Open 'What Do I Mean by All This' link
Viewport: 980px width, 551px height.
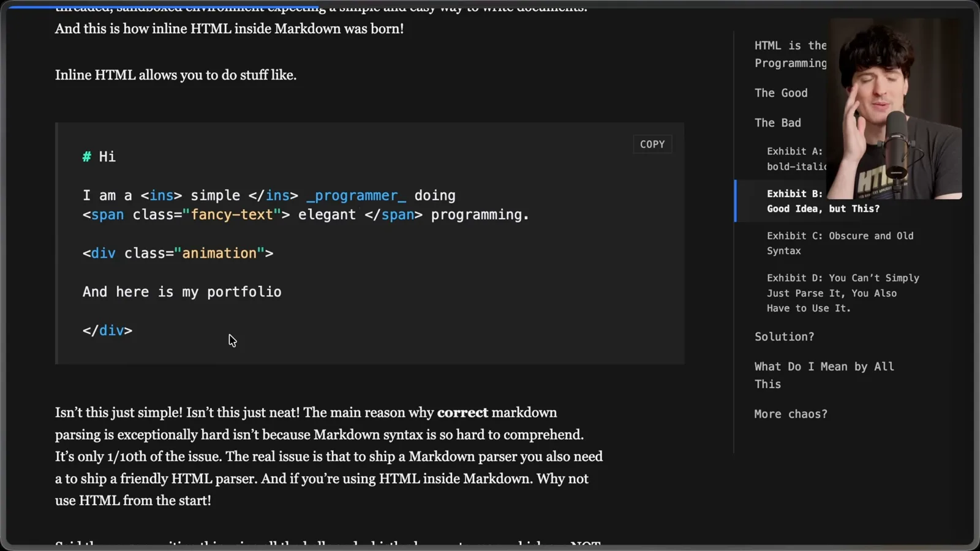[824, 375]
